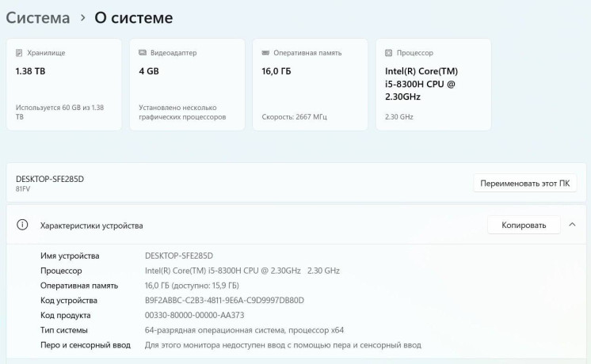
Task: Open the Оперативная память 16,0 ГБ card
Action: click(310, 85)
